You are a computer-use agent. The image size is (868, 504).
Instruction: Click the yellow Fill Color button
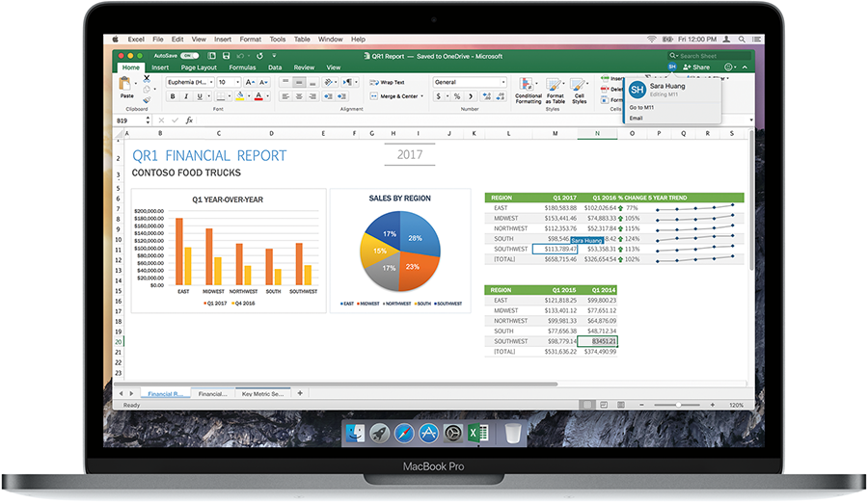[240, 96]
